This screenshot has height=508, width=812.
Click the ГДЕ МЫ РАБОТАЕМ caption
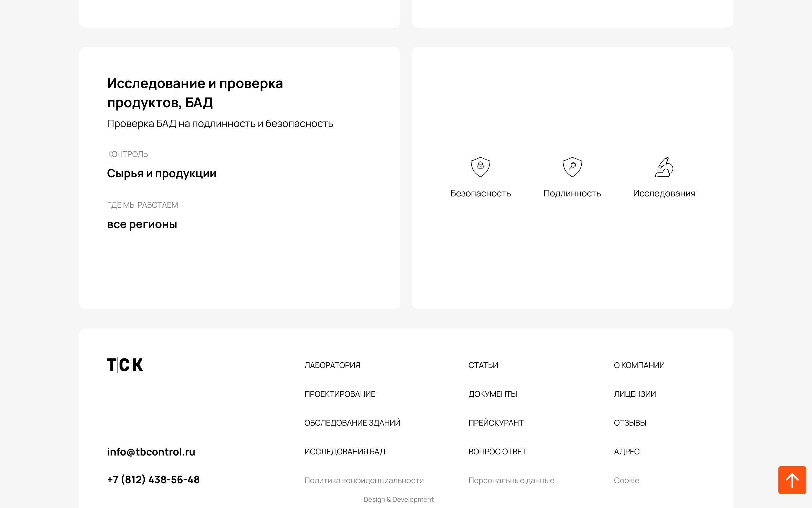pos(142,205)
